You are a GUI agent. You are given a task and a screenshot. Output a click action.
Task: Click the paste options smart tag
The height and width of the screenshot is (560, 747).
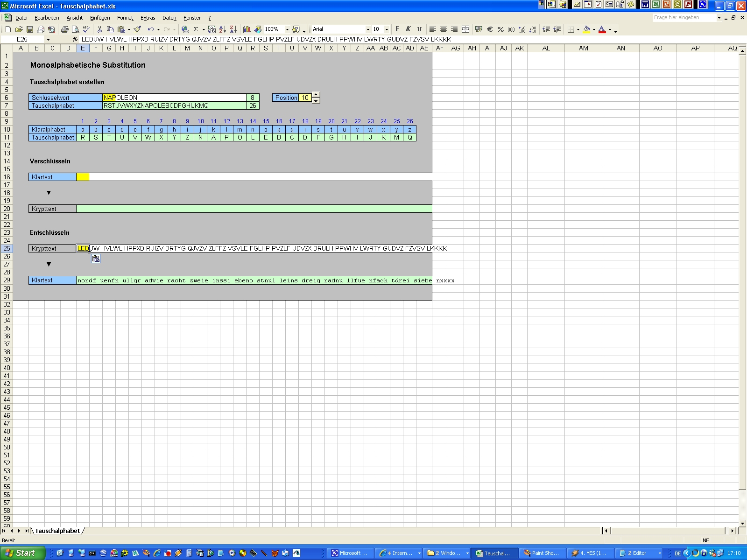[96, 259]
